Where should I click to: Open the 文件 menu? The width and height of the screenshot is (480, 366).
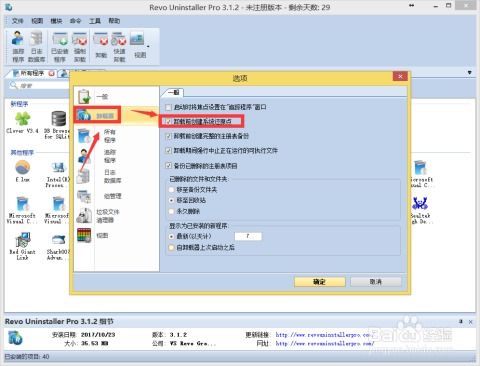pos(18,21)
